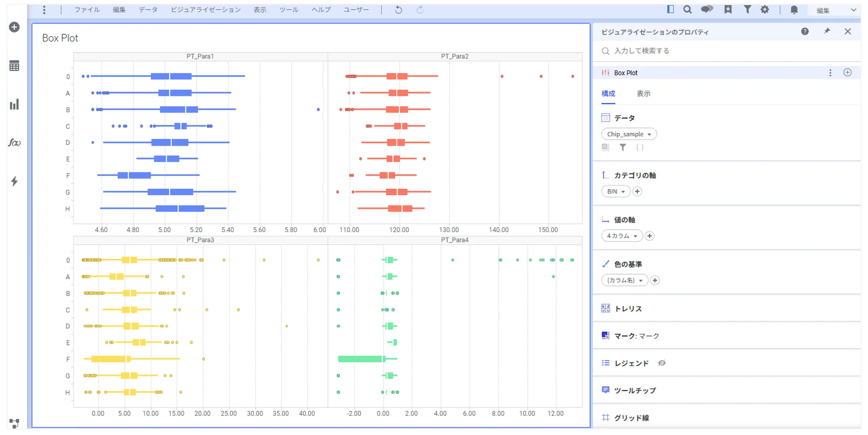Open the bookmarks icon in top toolbar

[728, 10]
